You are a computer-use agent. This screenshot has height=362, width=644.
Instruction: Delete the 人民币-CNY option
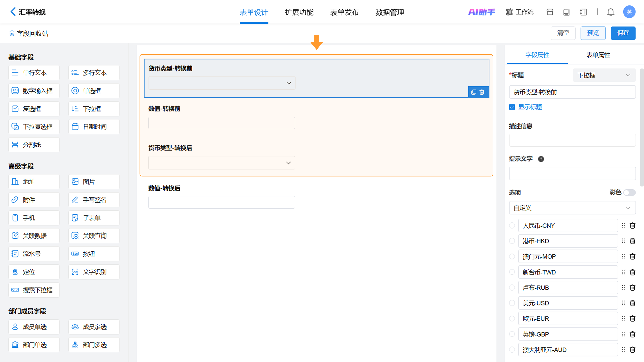(632, 225)
